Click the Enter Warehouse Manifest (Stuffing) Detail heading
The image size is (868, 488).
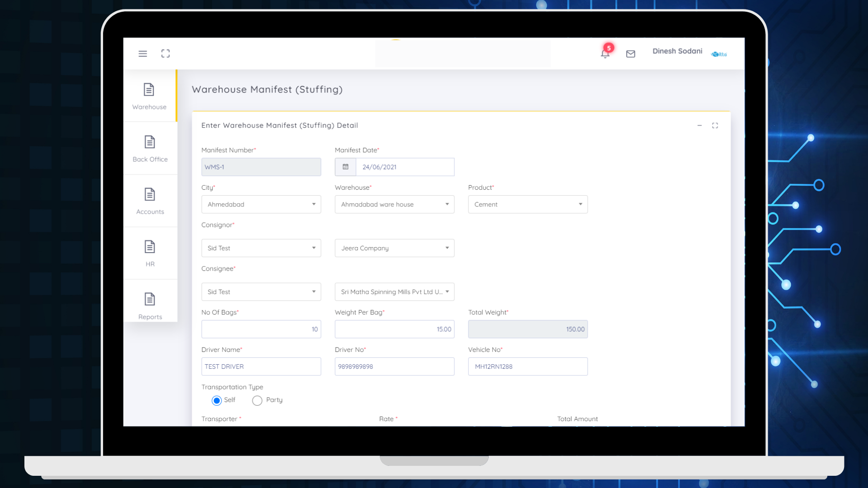click(x=279, y=125)
